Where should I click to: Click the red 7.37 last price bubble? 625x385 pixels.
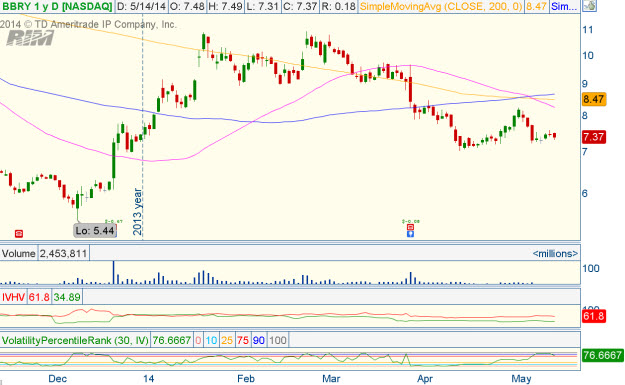(594, 137)
